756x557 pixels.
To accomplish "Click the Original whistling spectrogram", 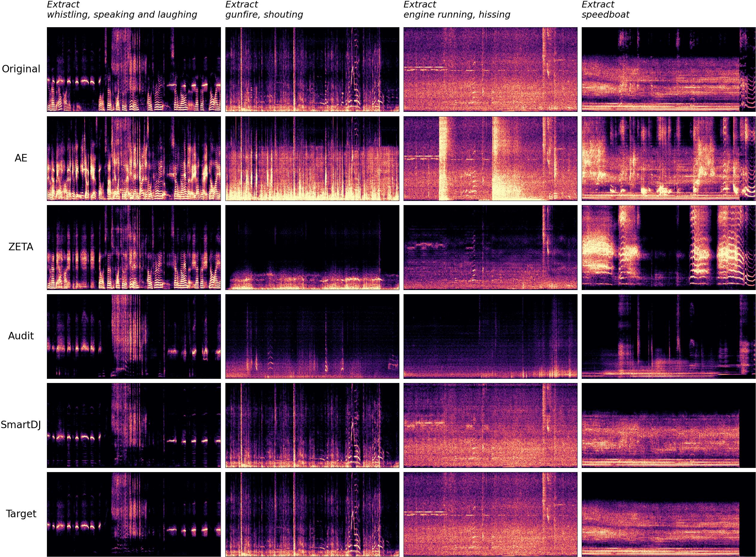I will [134, 69].
